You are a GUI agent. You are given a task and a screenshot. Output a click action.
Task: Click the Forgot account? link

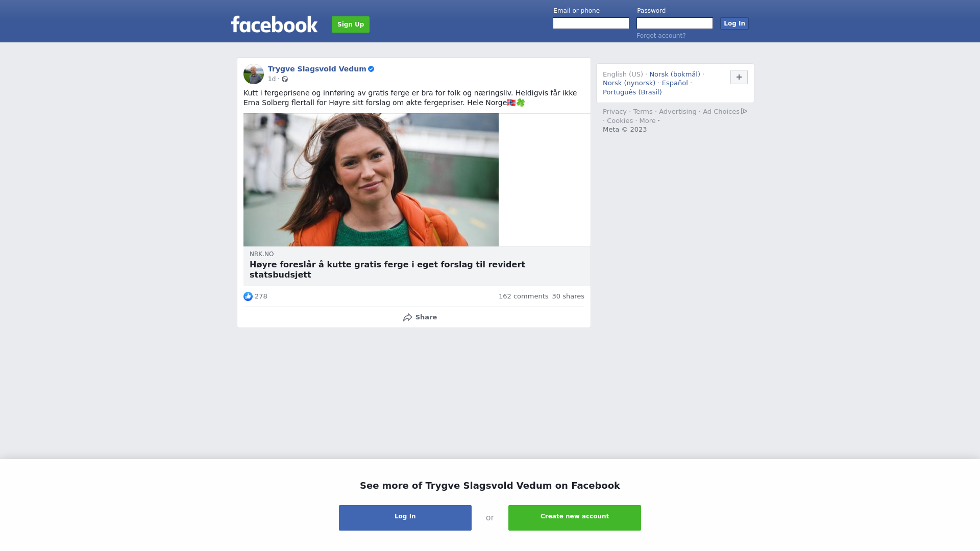tap(661, 36)
